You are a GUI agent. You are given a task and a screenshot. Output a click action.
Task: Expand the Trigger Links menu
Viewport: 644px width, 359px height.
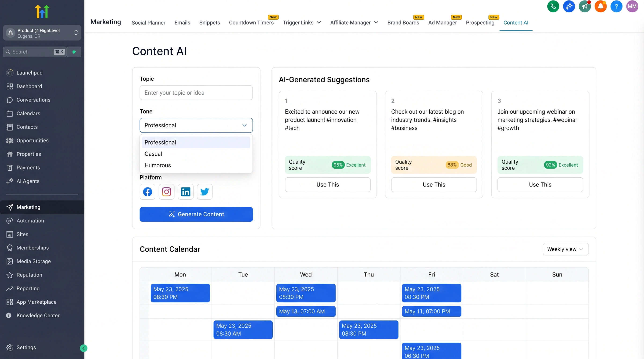[x=302, y=22]
